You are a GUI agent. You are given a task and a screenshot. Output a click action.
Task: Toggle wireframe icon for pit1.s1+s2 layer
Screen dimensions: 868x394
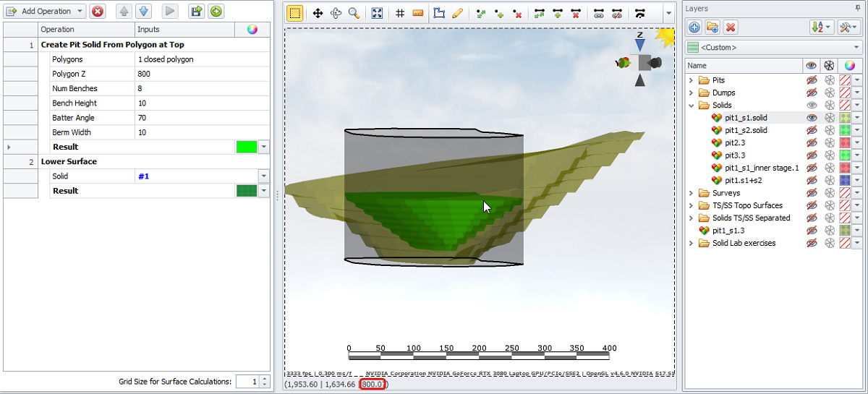(829, 180)
